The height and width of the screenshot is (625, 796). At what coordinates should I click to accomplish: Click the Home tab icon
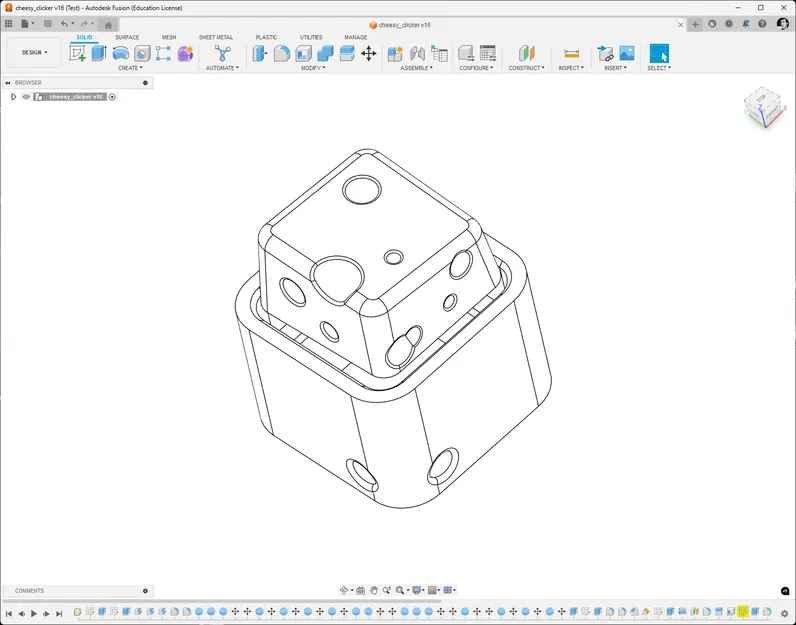108,25
